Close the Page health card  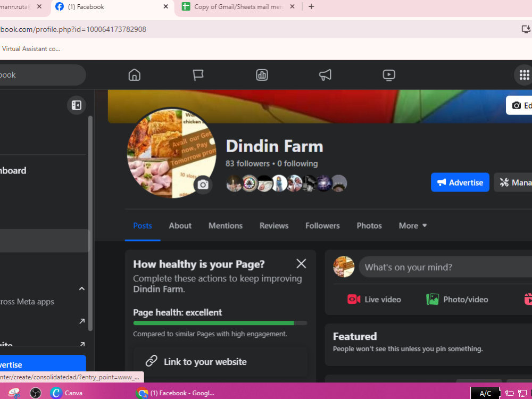pyautogui.click(x=301, y=264)
